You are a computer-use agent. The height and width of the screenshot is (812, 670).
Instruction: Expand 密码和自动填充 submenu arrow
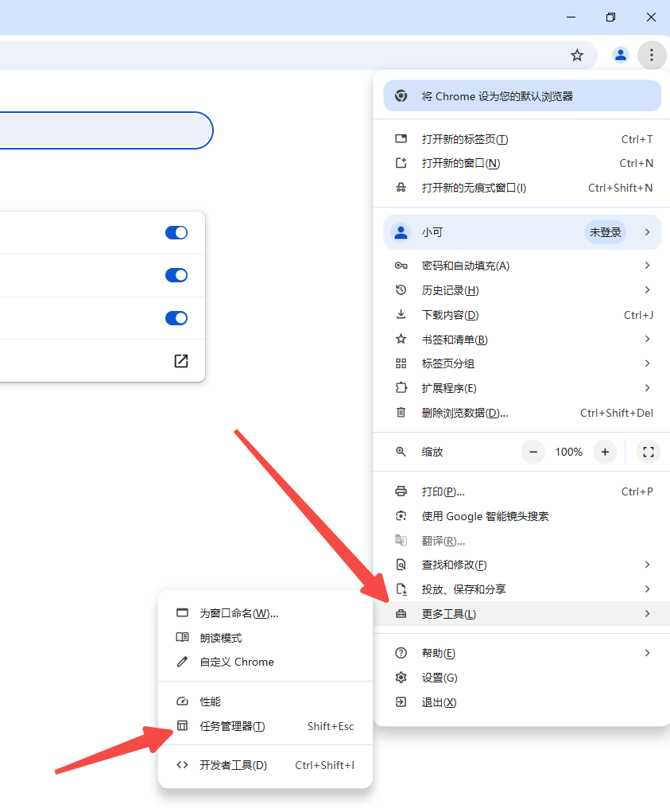(x=647, y=266)
